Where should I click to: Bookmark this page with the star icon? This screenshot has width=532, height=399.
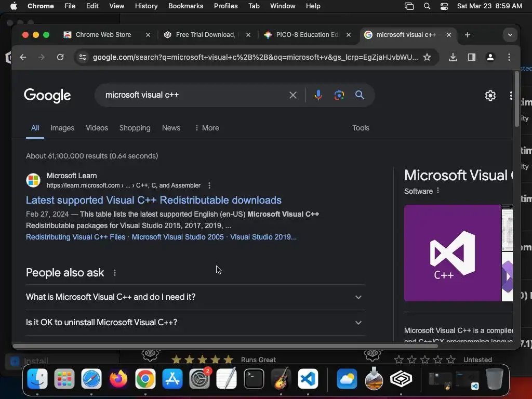pos(427,57)
